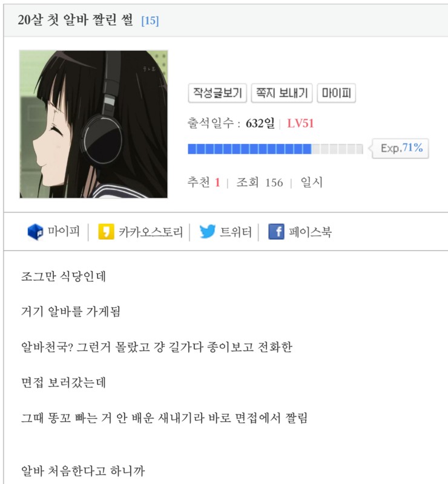Click the Facebook share icon
The height and width of the screenshot is (484, 448).
[276, 232]
